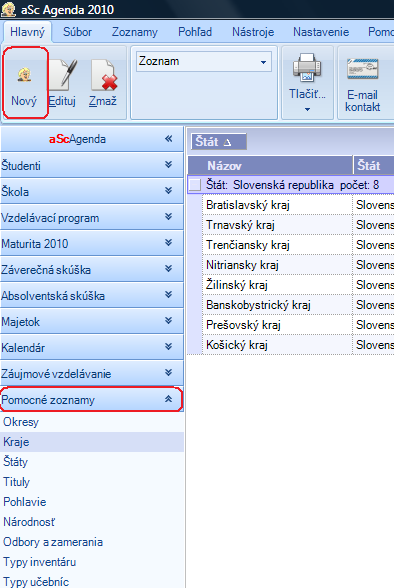Click Štát cell of Bratislavský kraj row

[x=374, y=205]
